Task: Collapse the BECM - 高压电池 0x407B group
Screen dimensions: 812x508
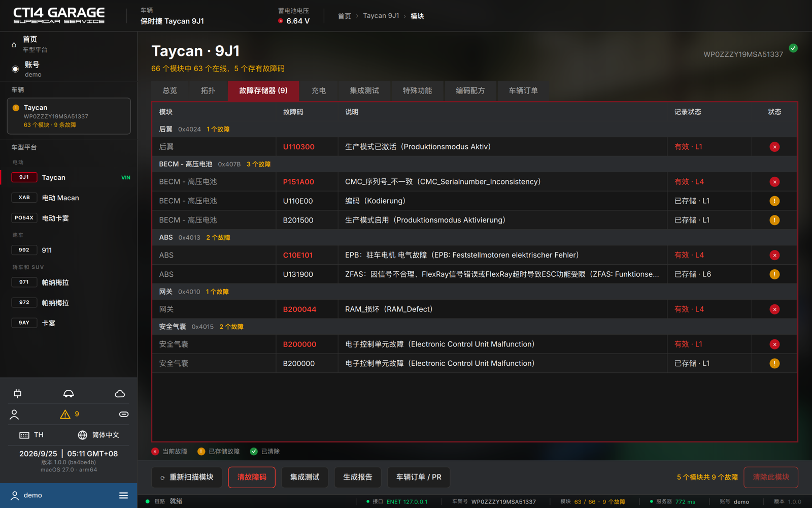Action: [475, 165]
